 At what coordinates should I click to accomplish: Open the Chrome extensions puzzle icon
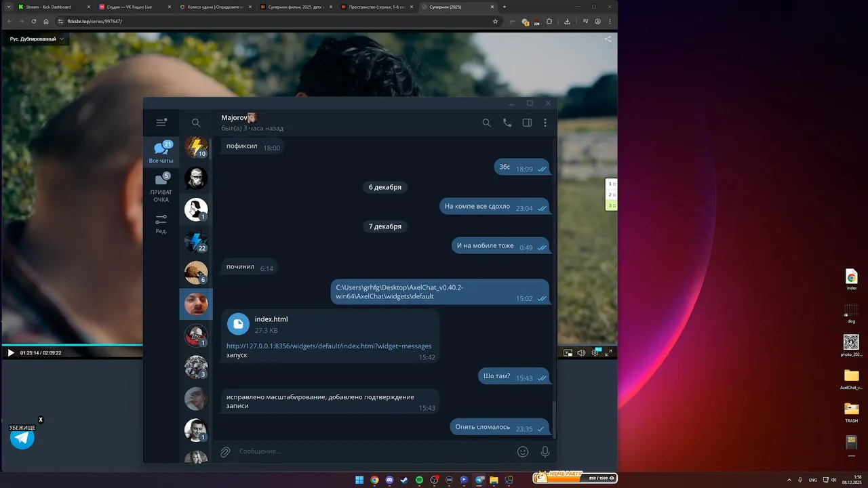click(549, 21)
